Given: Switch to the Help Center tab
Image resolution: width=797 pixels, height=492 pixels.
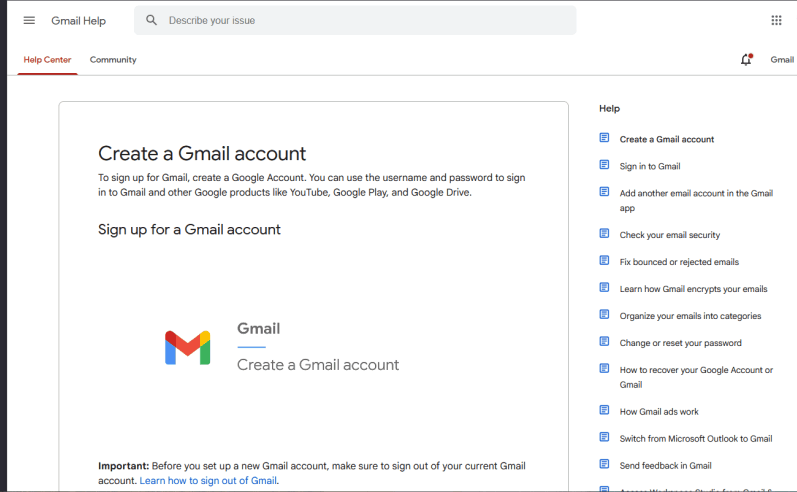Looking at the screenshot, I should pos(47,60).
